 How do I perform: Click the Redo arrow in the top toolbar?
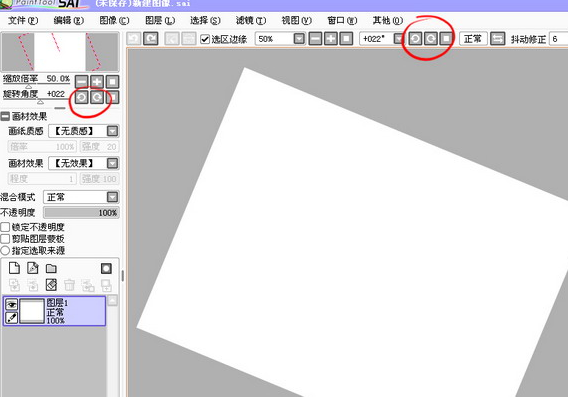point(151,38)
